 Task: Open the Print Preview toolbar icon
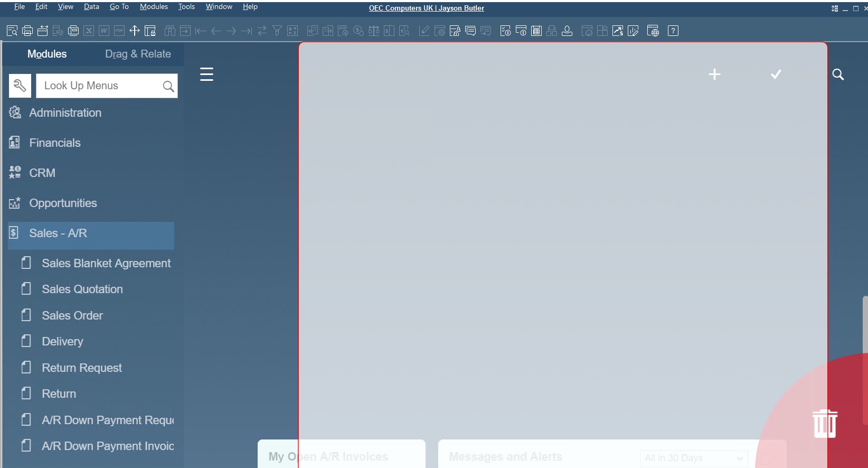click(x=12, y=31)
